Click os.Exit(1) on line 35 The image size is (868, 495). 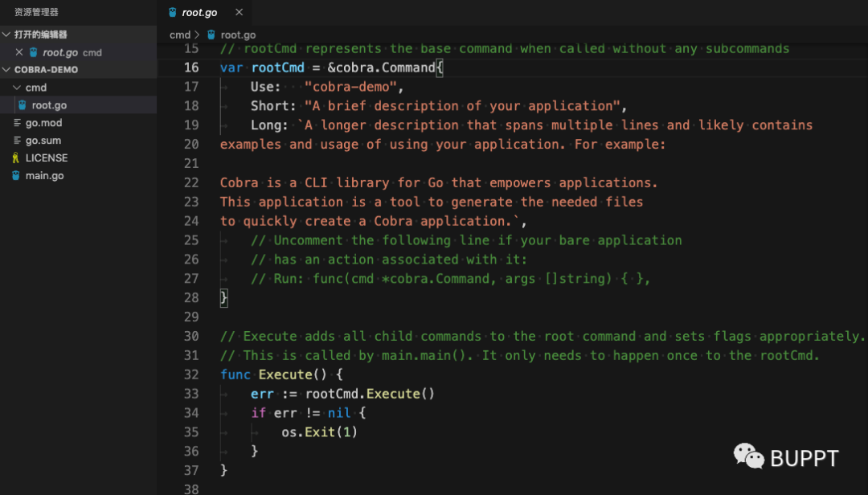pos(319,432)
